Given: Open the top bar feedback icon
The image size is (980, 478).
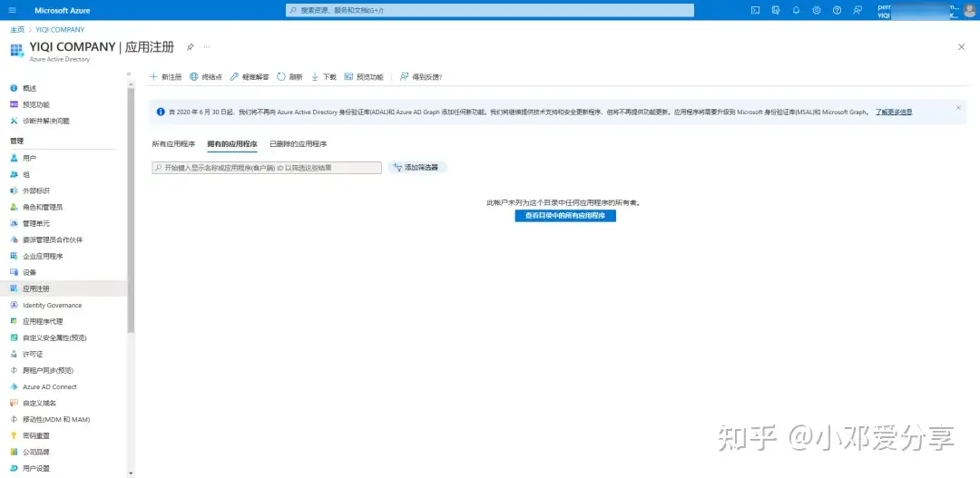Looking at the screenshot, I should click(x=857, y=10).
